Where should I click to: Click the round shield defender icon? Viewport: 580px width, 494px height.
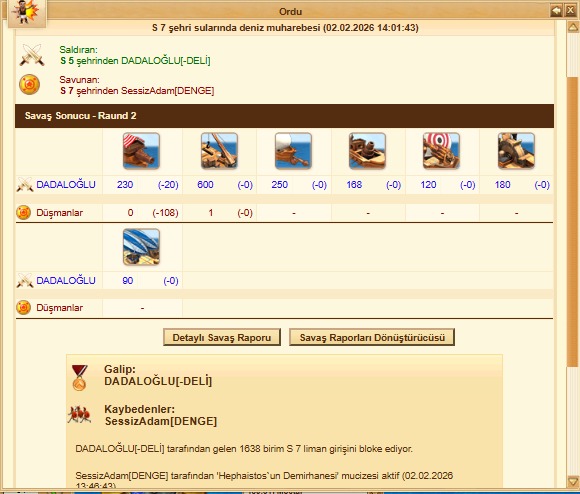pyautogui.click(x=29, y=84)
